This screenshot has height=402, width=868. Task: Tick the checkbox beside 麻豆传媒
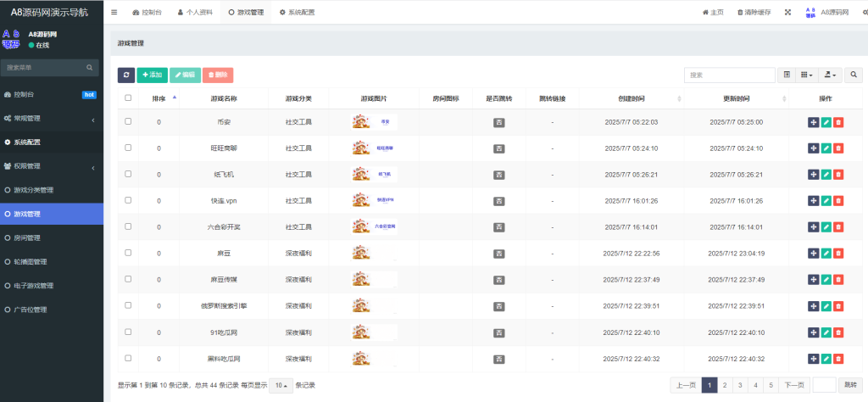pyautogui.click(x=129, y=279)
